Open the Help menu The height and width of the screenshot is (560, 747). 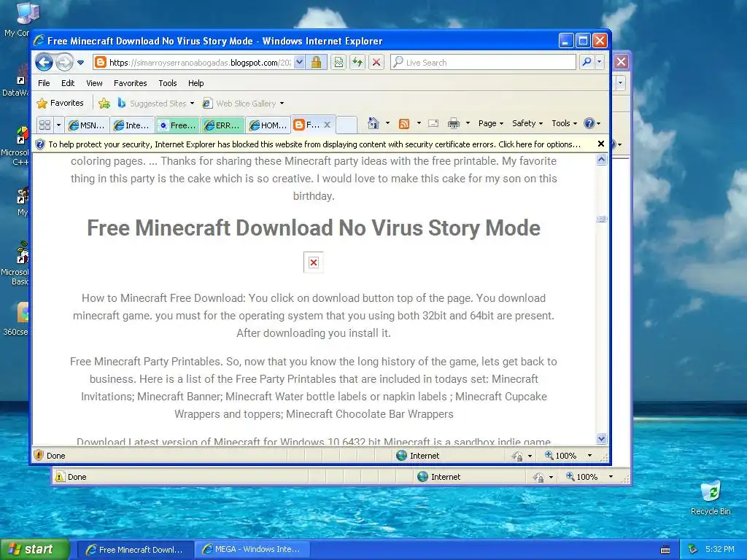point(196,83)
